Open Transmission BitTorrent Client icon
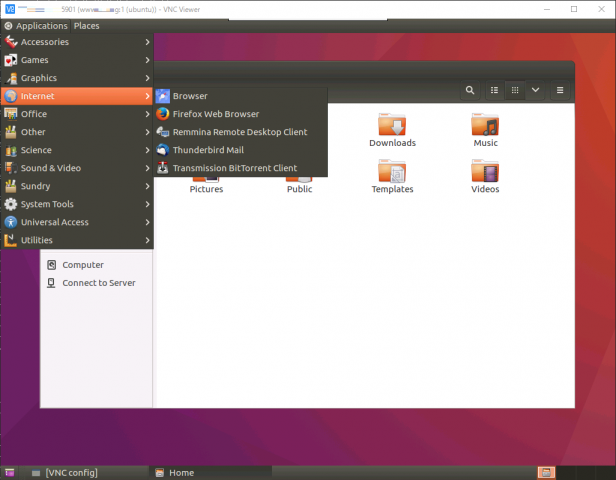This screenshot has width=616, height=480. tap(163, 168)
